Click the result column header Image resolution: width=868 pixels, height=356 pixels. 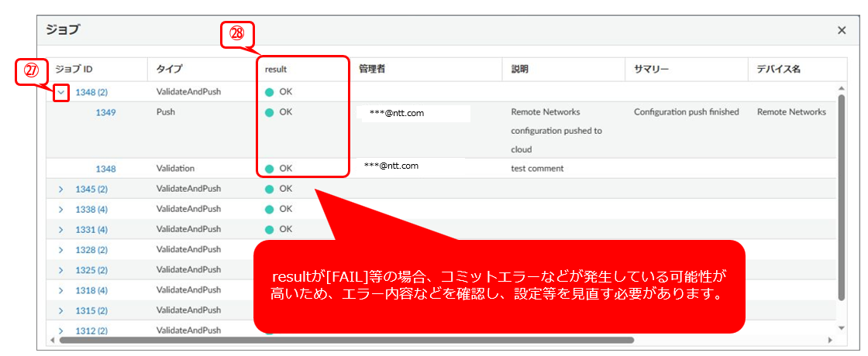(x=276, y=69)
